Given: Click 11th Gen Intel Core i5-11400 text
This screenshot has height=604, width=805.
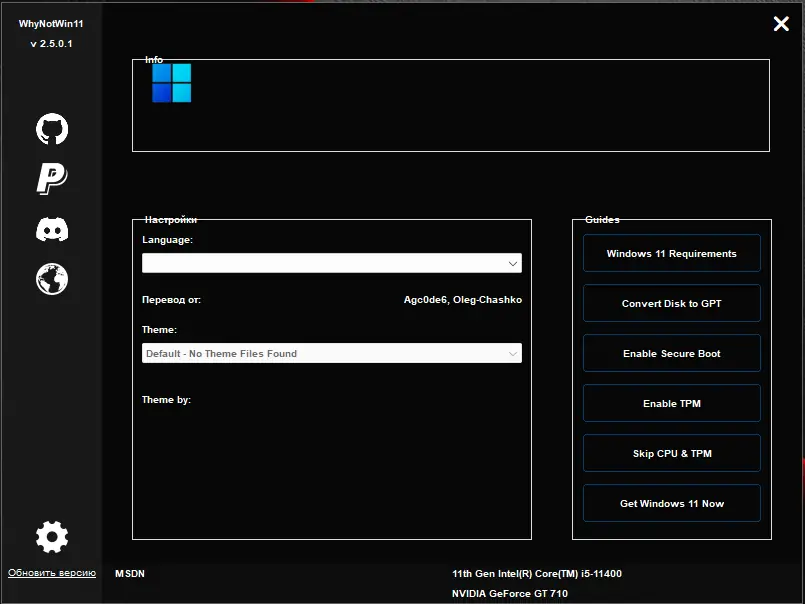Looking at the screenshot, I should [x=536, y=574].
